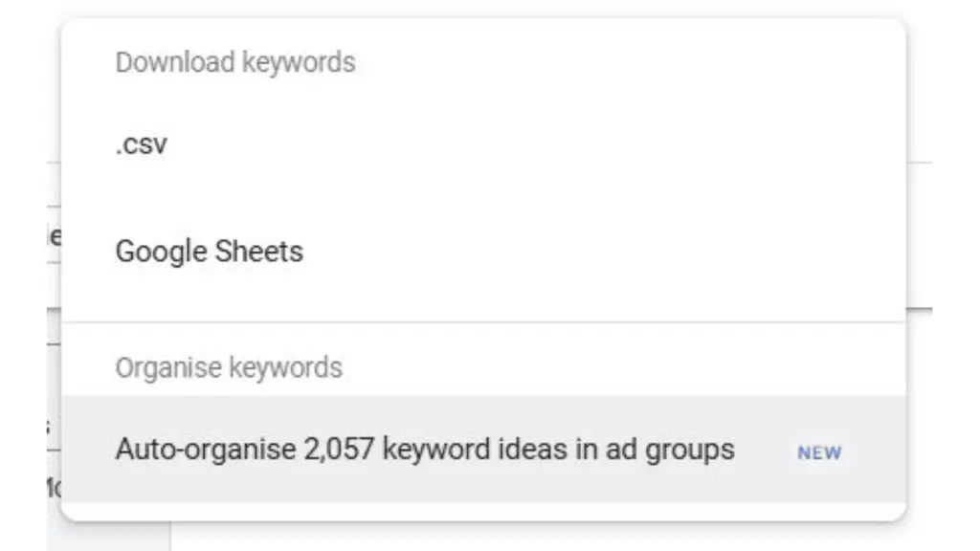Click partially hidden text left of Google Sheets
Screen dimensions: 980x551
coord(54,236)
